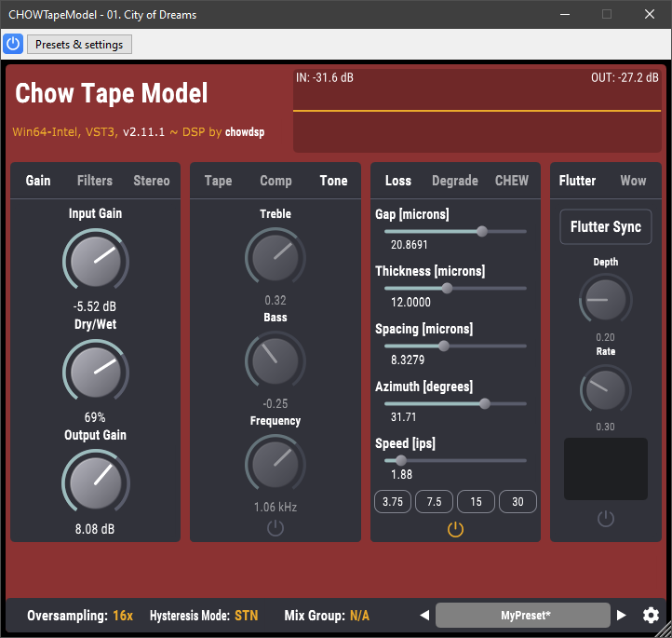672x638 pixels.
Task: Click the Thickness microns slider handle
Action: click(x=447, y=289)
